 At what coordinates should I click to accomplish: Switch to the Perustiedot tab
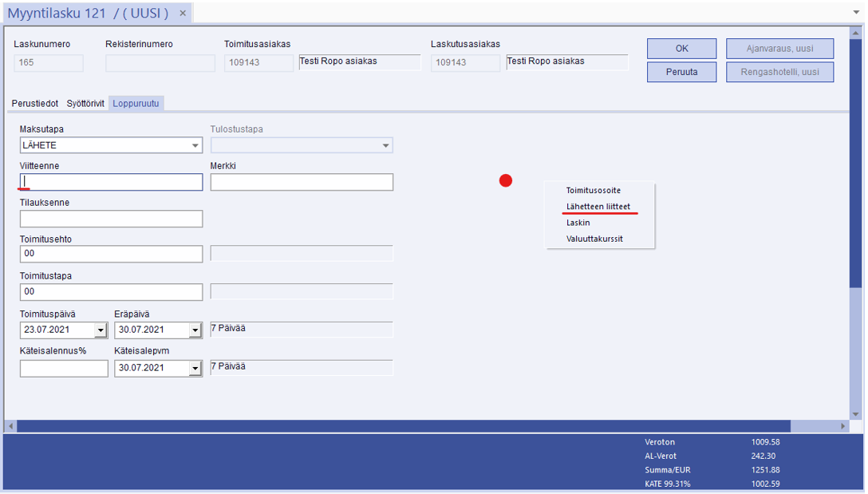(x=34, y=104)
